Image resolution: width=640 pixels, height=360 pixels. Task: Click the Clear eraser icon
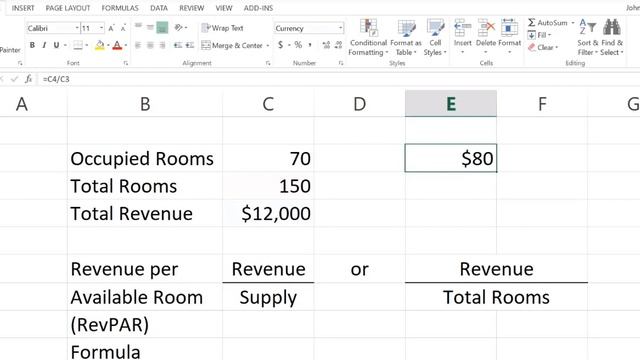(531, 47)
